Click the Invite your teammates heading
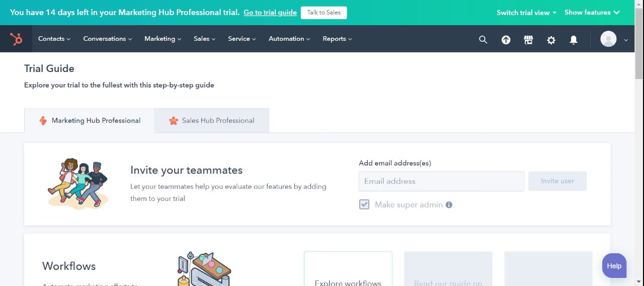644x286 pixels. (x=186, y=170)
